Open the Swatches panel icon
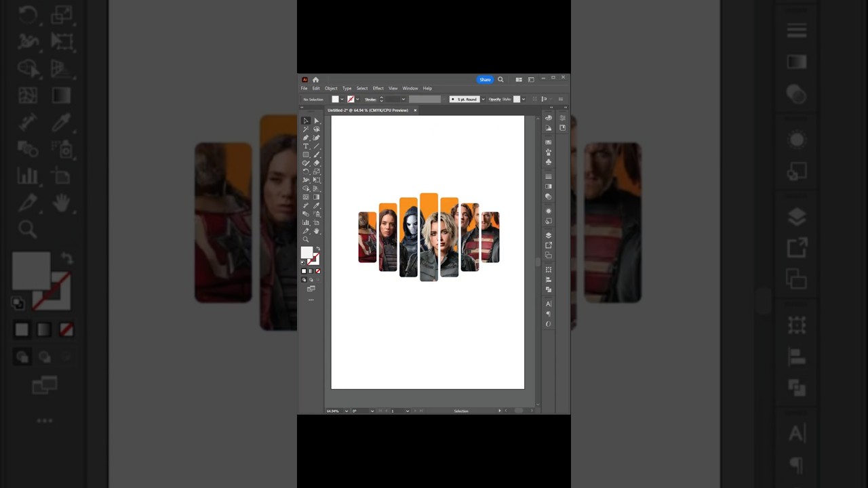The height and width of the screenshot is (488, 868). click(549, 141)
